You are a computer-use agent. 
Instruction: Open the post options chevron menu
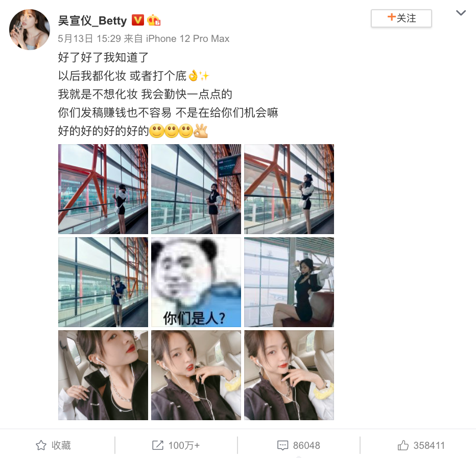tap(461, 13)
